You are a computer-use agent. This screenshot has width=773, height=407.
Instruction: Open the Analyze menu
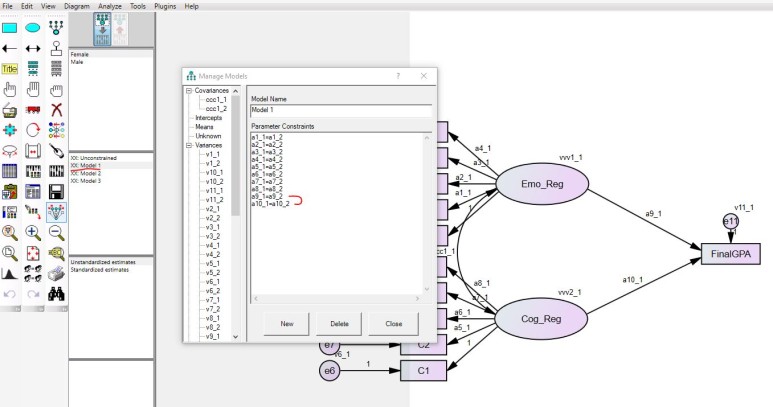(x=110, y=6)
